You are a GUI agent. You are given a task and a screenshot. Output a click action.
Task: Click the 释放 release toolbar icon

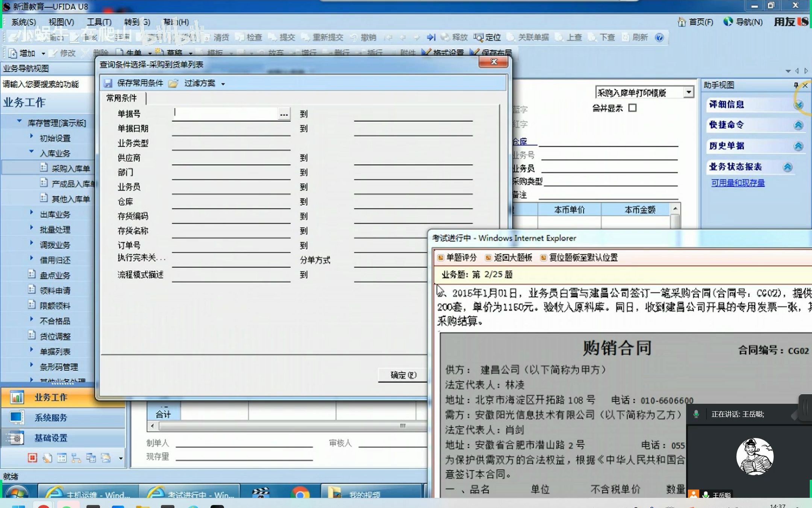click(x=445, y=37)
